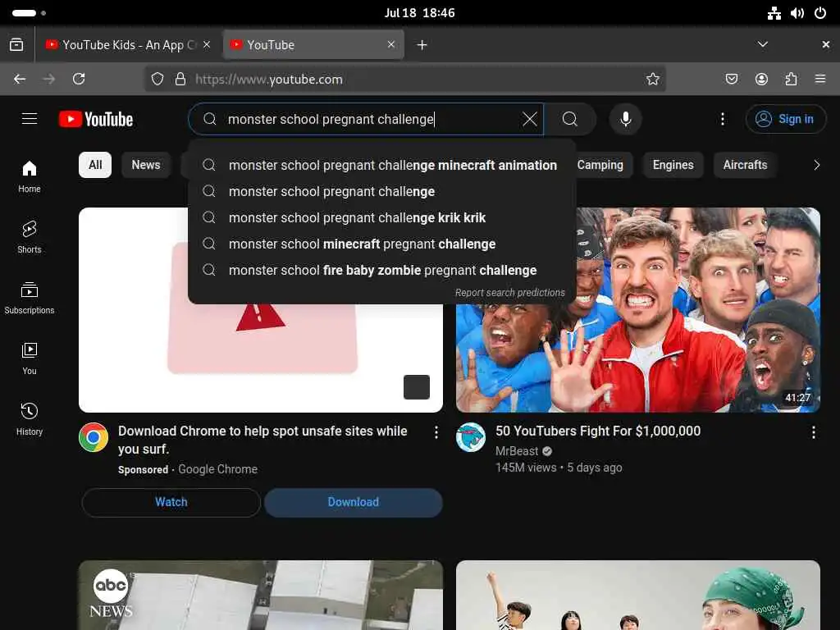Click Download button on Chrome ad

353,502
